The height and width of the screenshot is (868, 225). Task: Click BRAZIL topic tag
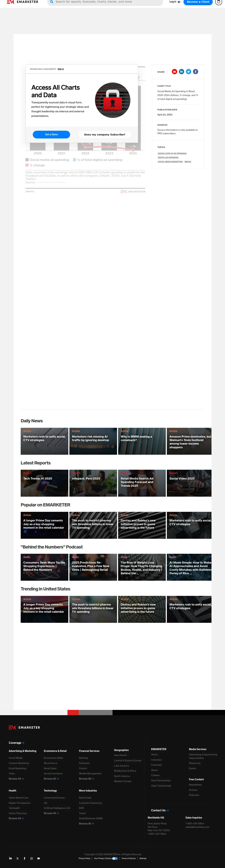[188, 162]
